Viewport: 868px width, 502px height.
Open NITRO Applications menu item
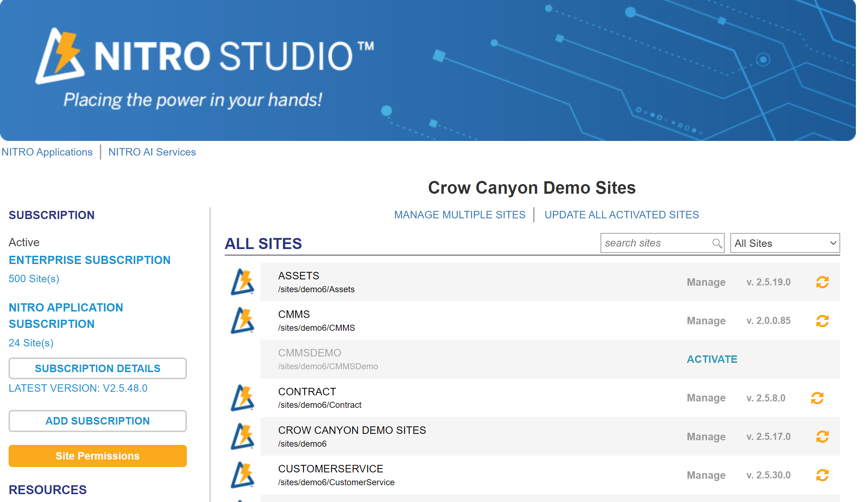[47, 152]
